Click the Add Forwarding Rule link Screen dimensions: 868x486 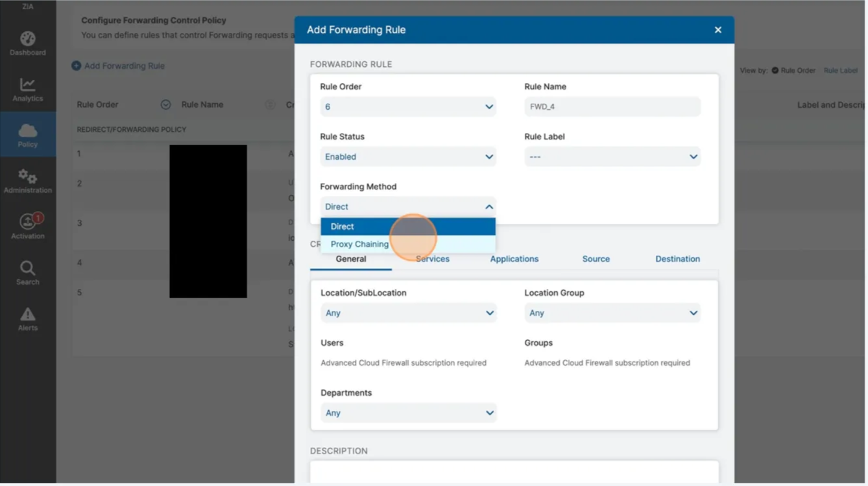125,66
